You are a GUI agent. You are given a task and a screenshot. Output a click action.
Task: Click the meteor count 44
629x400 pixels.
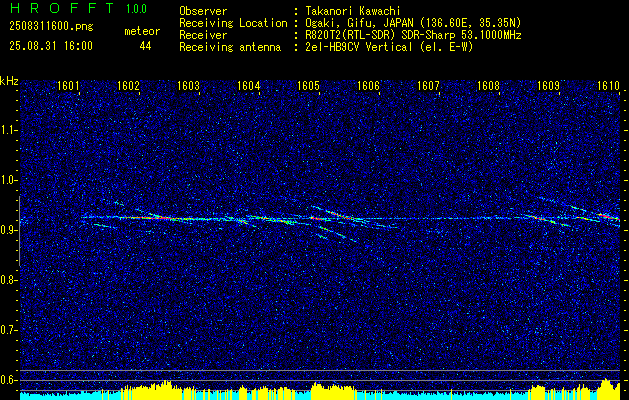[145, 46]
